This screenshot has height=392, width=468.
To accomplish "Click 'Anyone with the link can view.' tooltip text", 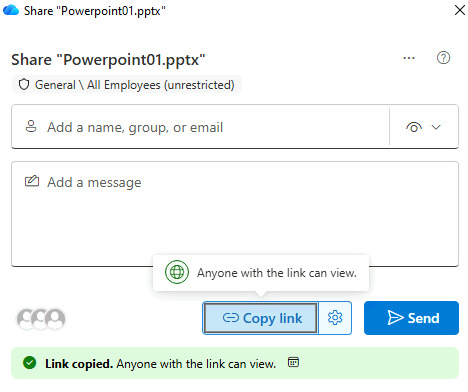I will pos(277,273).
